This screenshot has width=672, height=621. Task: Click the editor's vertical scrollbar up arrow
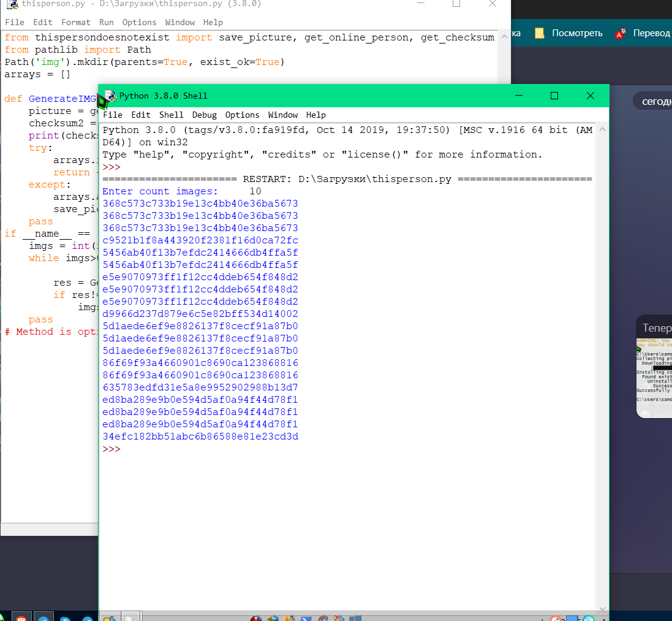click(505, 36)
